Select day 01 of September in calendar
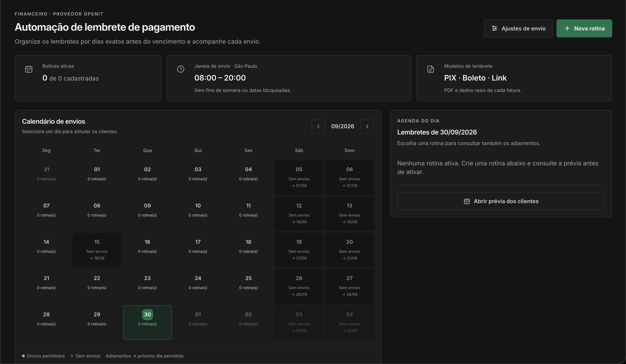This screenshot has height=364, width=626. (97, 177)
